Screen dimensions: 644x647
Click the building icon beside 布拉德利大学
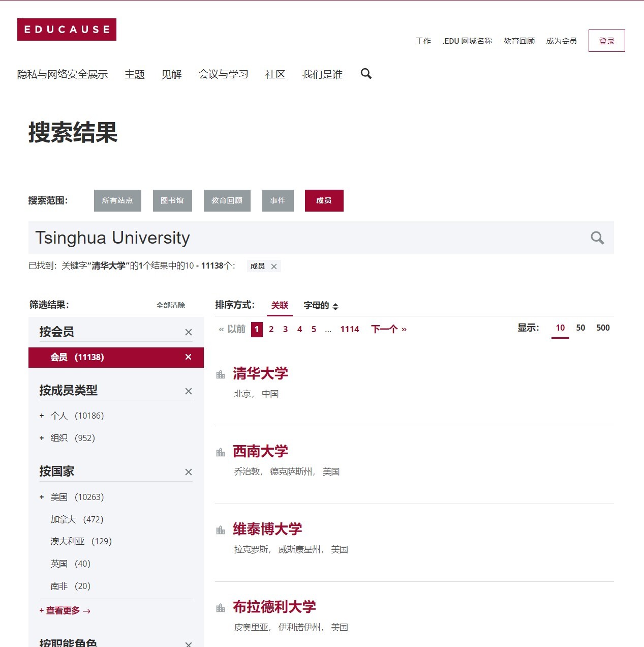click(x=221, y=608)
